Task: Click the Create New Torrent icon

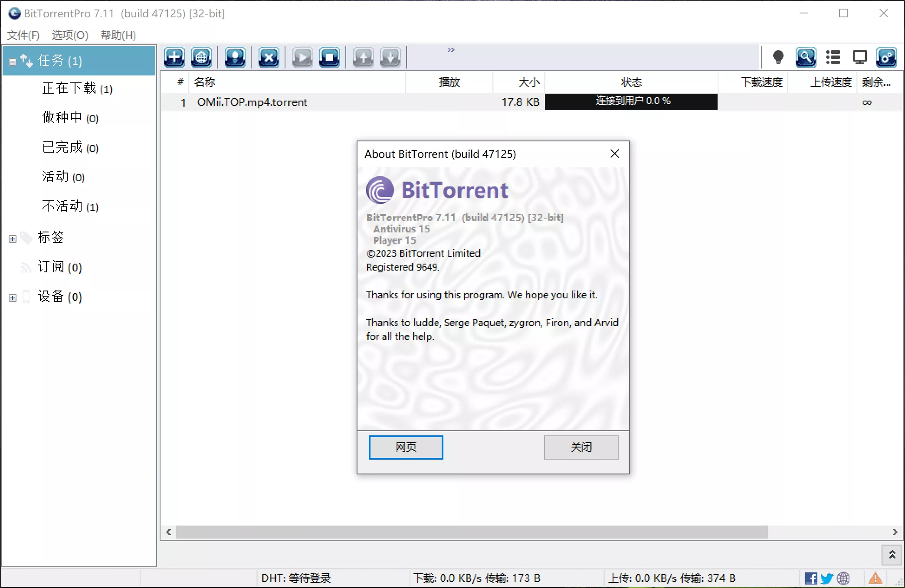Action: pos(235,57)
